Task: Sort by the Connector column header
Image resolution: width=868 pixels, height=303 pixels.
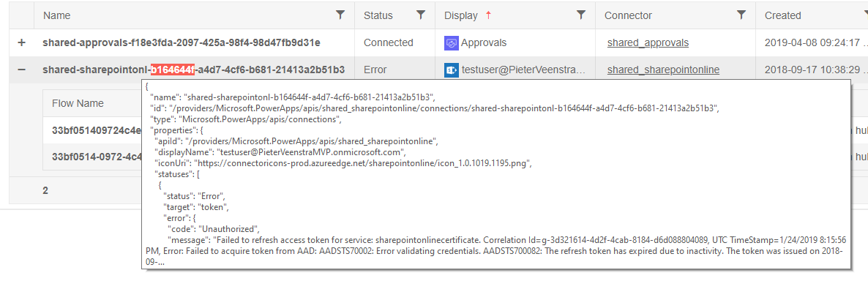Action: pos(628,15)
